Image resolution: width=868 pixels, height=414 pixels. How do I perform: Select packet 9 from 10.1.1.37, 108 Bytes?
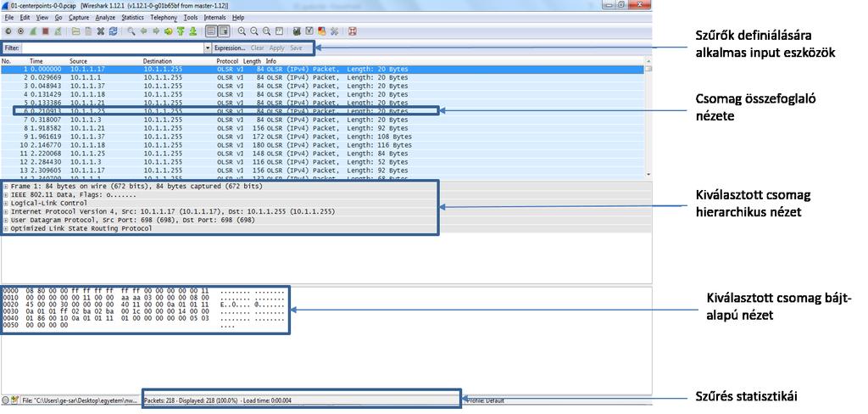(323, 137)
